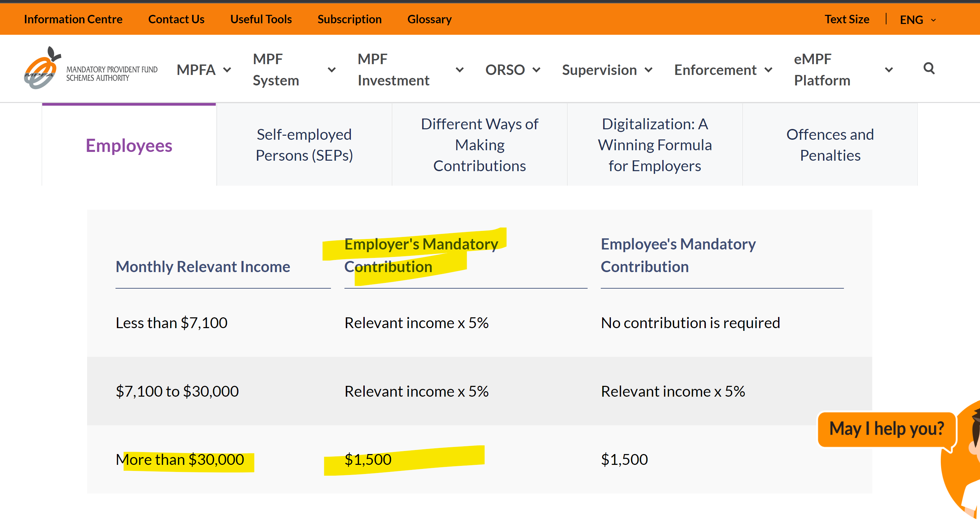Open the ORSO menu item
The height and width of the screenshot is (530, 980).
[505, 70]
